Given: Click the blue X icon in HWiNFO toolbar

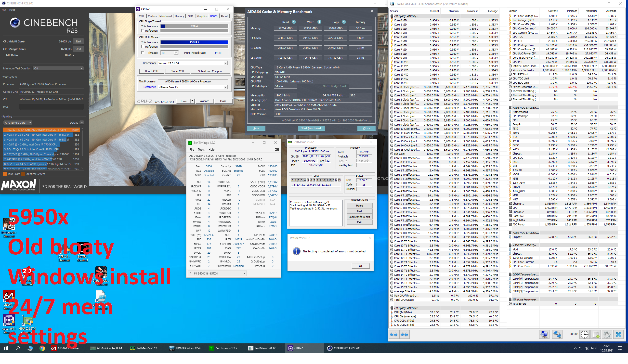Looking at the screenshot, I should (618, 334).
